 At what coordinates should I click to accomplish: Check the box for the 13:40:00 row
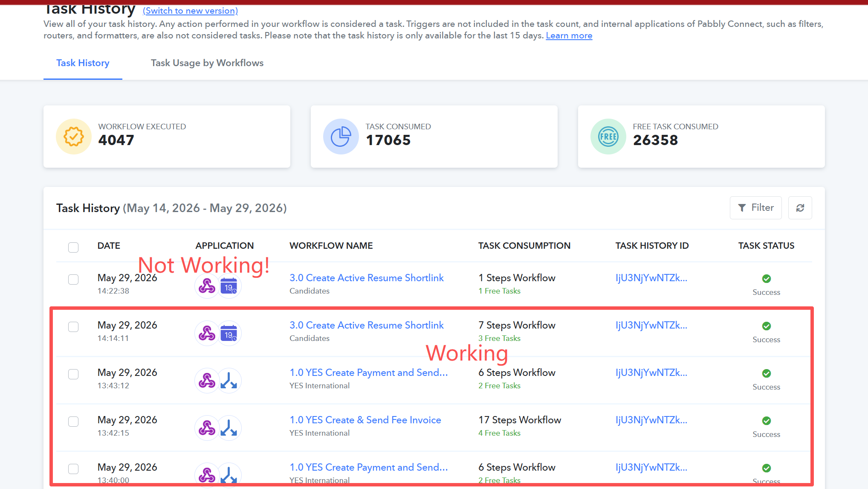(73, 469)
